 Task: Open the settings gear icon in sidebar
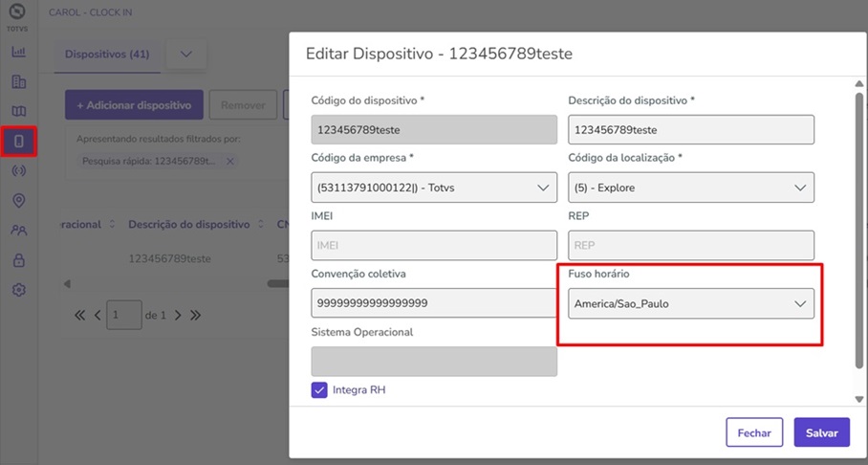19,290
